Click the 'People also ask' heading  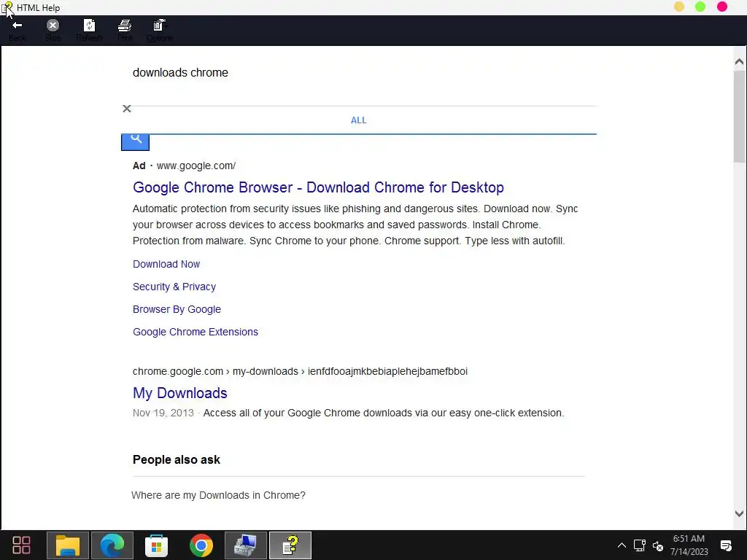[177, 459]
